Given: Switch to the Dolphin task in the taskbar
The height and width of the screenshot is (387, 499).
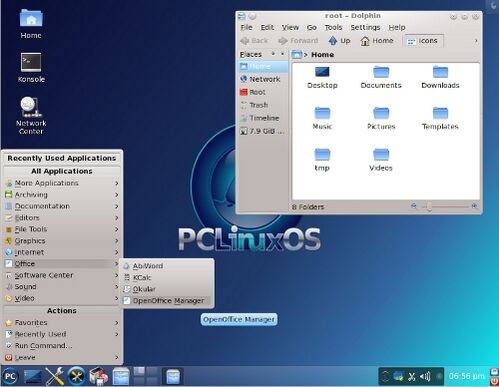Looking at the screenshot, I should 173,377.
